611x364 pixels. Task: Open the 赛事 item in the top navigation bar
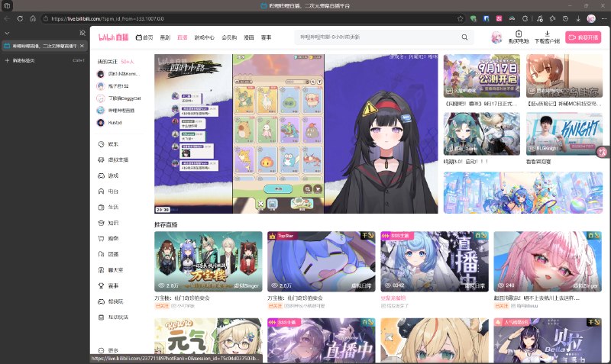266,37
